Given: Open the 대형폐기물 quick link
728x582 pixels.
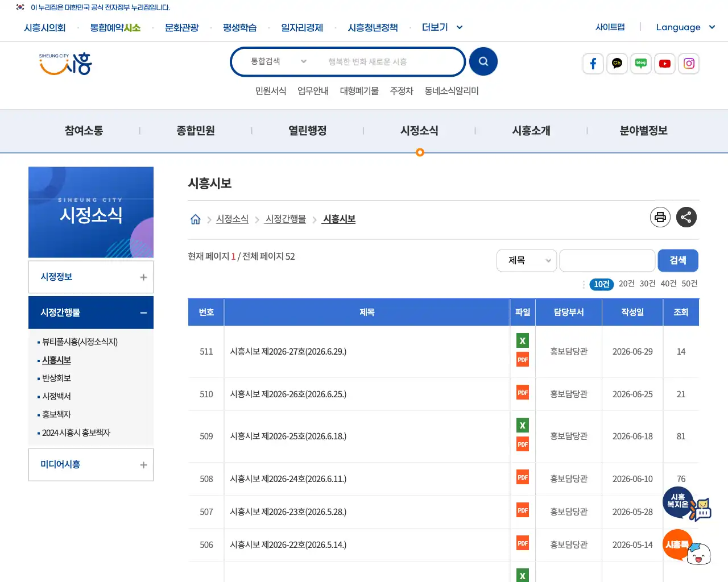Looking at the screenshot, I should (x=359, y=91).
